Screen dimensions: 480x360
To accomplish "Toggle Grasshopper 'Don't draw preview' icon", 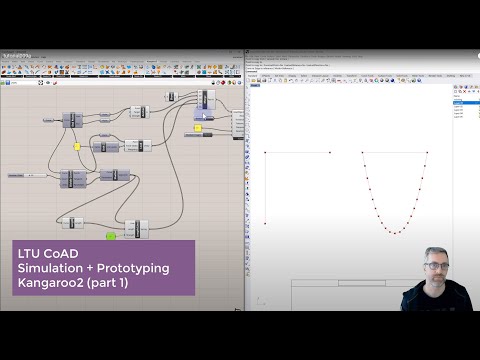I will (213, 83).
